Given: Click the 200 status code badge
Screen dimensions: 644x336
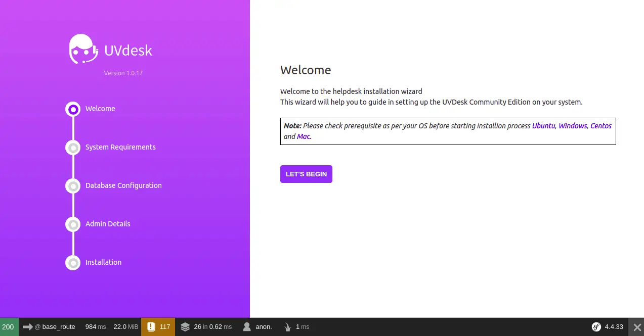Looking at the screenshot, I should tap(9, 327).
